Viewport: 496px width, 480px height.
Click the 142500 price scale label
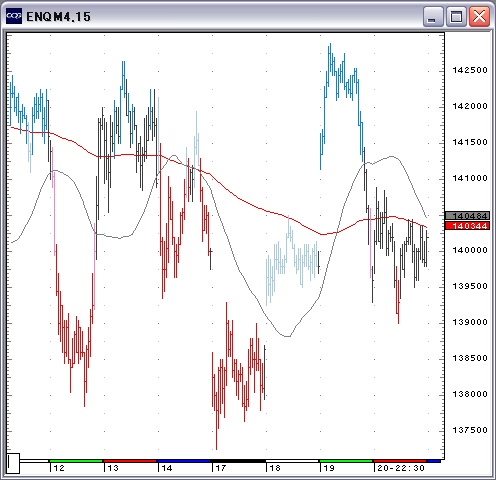point(470,70)
